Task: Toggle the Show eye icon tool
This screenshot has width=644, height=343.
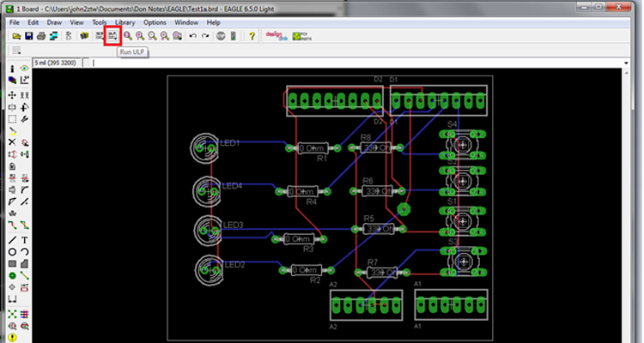Action: [25, 68]
